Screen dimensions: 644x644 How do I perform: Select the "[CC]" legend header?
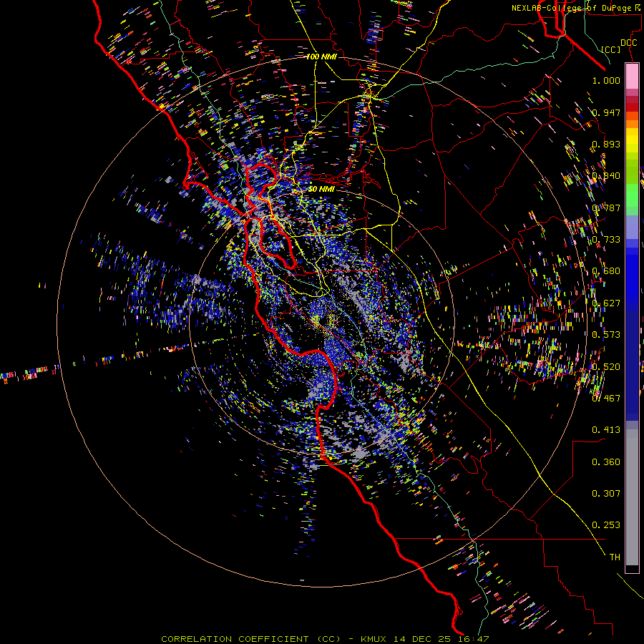click(x=611, y=49)
